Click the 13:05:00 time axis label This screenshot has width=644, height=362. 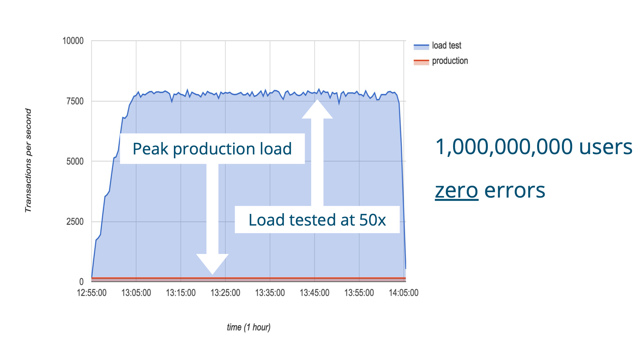coord(136,293)
